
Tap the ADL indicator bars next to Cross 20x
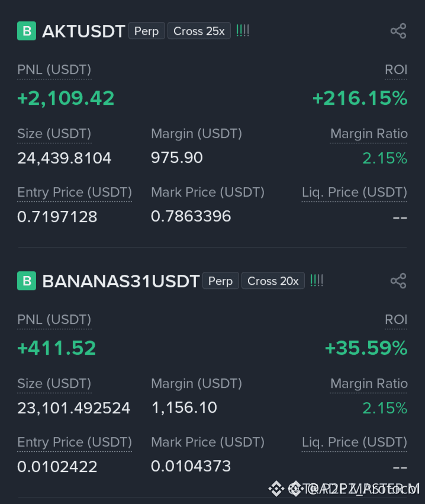pyautogui.click(x=317, y=281)
